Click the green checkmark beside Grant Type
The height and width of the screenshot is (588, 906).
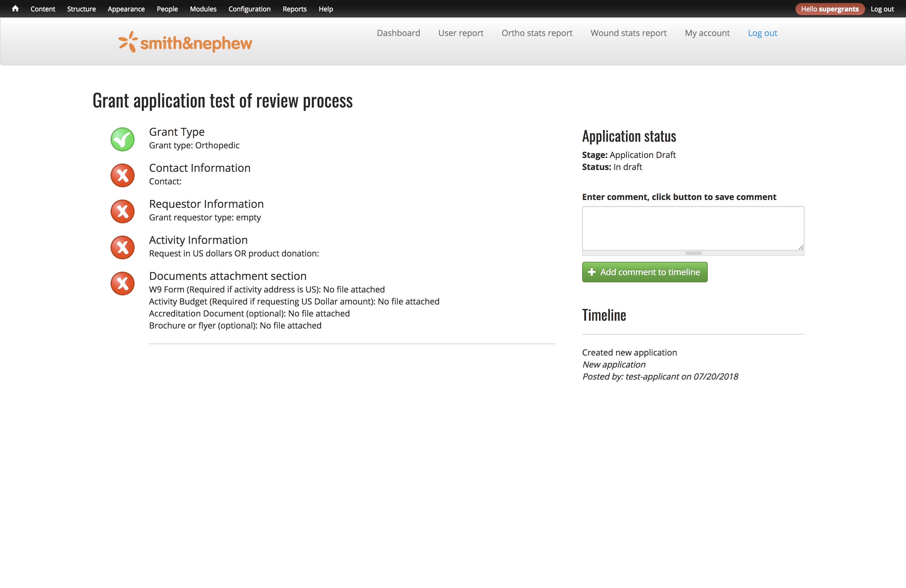pyautogui.click(x=122, y=139)
